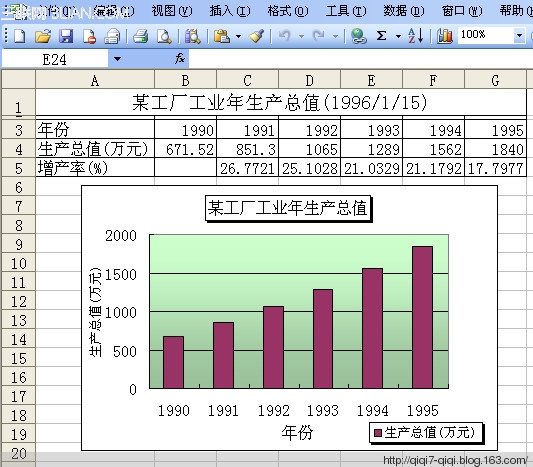Click the 100% zoom value field
Screen dimensions: 533x467
click(x=485, y=35)
